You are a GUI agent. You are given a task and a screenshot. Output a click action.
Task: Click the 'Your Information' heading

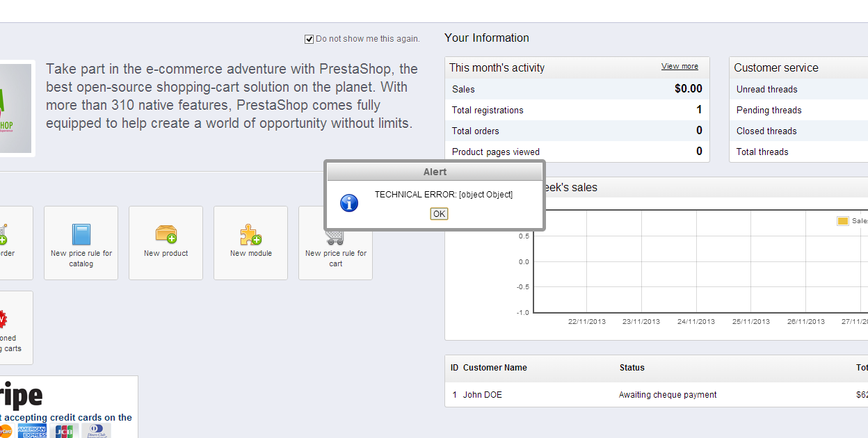(487, 38)
